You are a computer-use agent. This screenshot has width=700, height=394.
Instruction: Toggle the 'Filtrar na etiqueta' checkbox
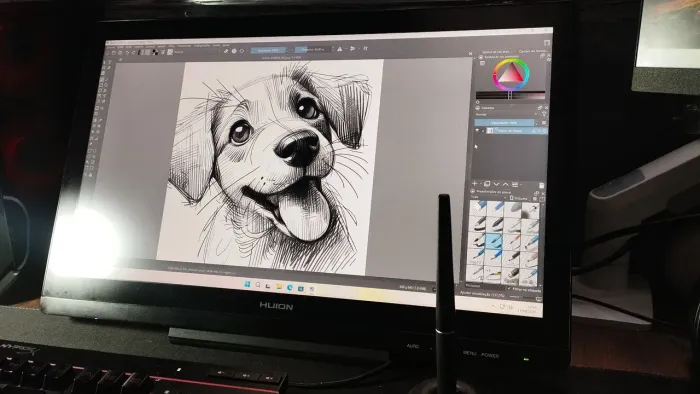pyautogui.click(x=509, y=289)
